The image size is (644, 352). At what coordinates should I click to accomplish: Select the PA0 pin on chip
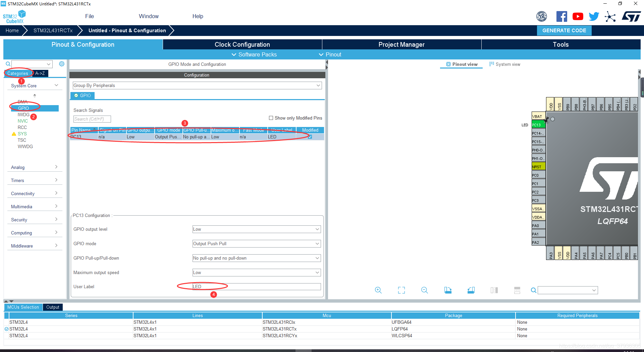(539, 226)
